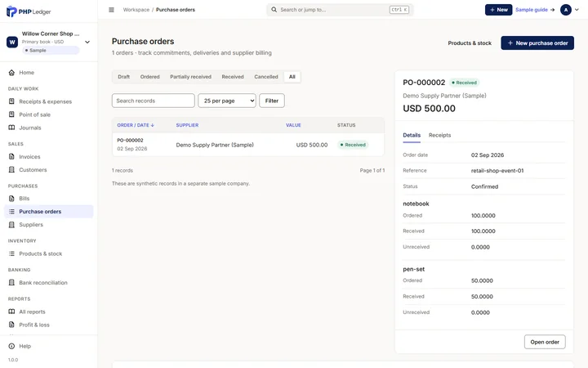Sort by Order / Date column header
Screen dimensions: 588x368
[x=136, y=125]
